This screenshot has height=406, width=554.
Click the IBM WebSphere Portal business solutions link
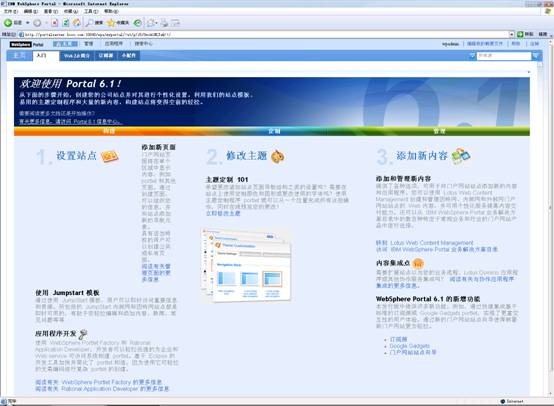437,249
